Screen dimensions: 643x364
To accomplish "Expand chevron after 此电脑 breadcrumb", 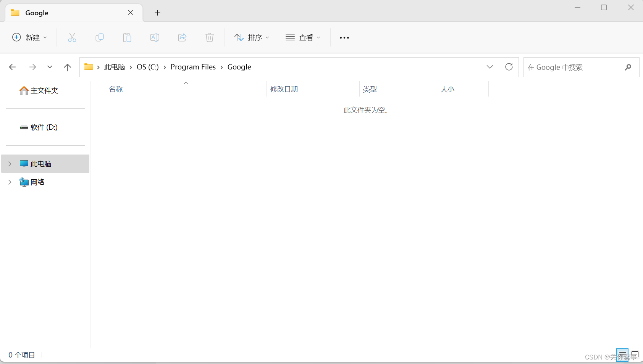I will [131, 68].
